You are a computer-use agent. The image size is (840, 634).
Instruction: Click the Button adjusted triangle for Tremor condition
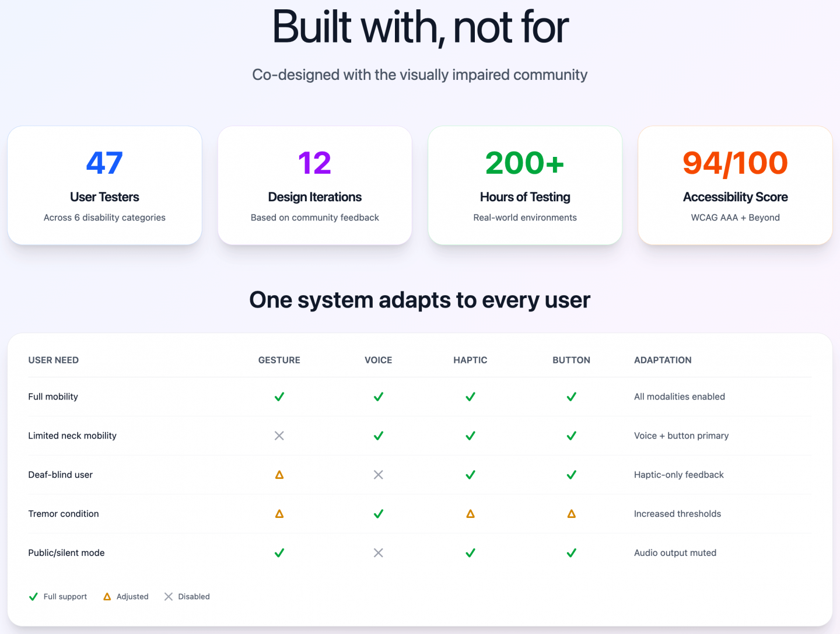click(x=572, y=514)
